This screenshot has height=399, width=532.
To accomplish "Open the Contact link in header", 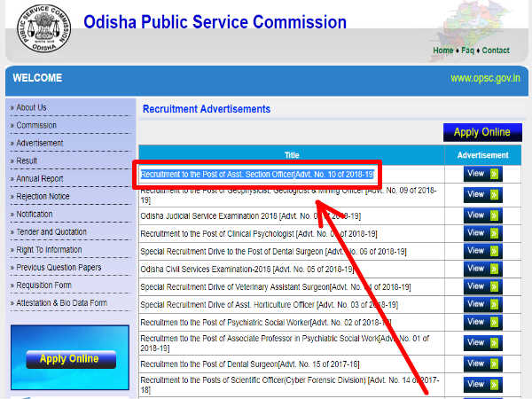I will pyautogui.click(x=496, y=51).
